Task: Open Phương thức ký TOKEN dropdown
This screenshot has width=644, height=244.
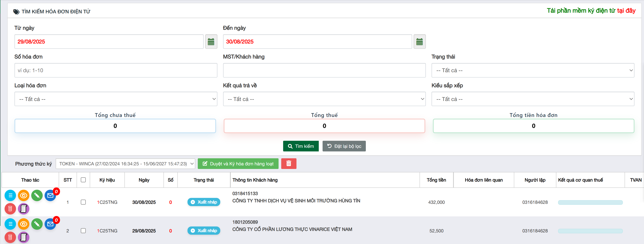Action: 125,163
